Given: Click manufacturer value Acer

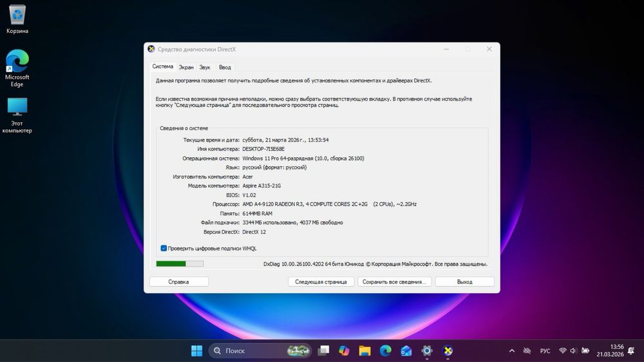Looking at the screenshot, I should [248, 176].
